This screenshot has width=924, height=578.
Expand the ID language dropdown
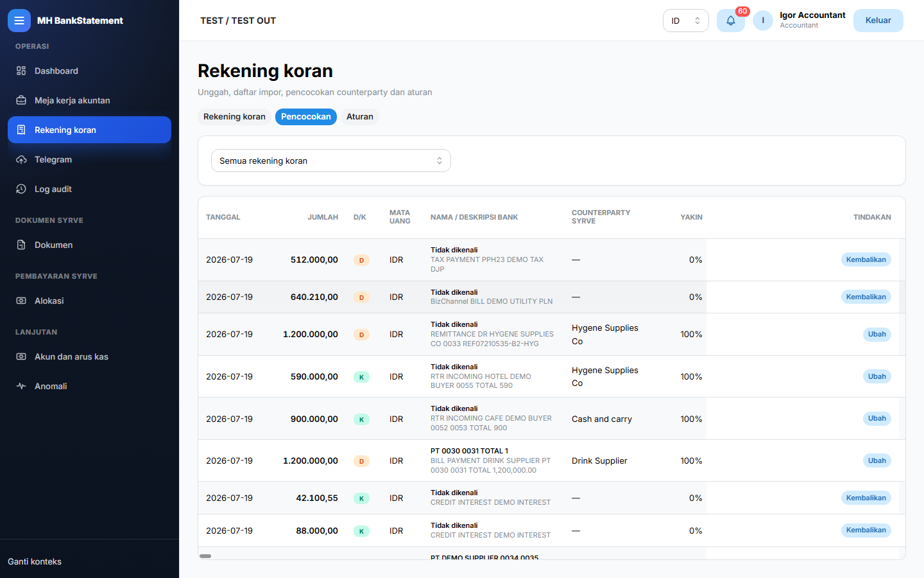(x=685, y=21)
